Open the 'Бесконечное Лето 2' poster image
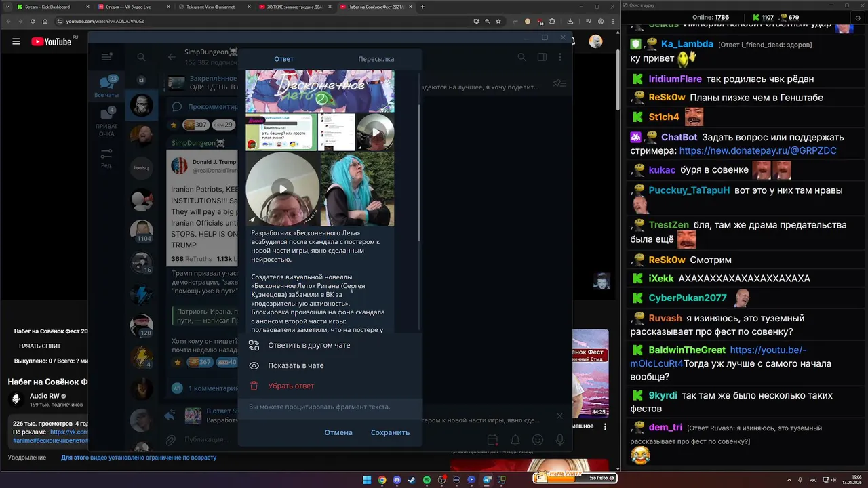 pos(319,91)
